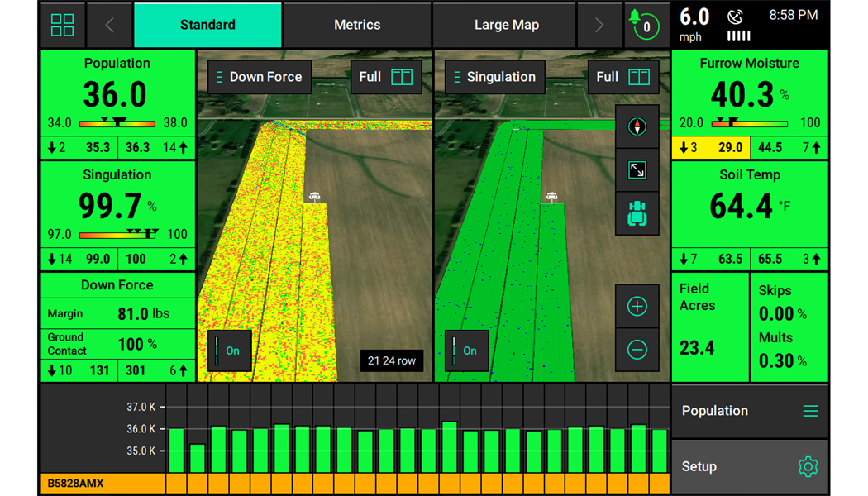Center map on tractor icon
This screenshot has width=868, height=496.
[637, 213]
